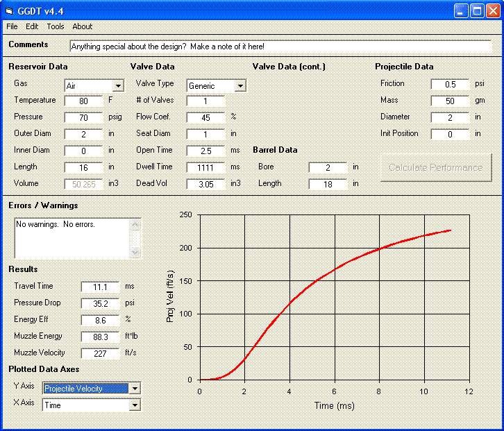
Task: Expand the Gas type dropdown
Action: point(118,86)
